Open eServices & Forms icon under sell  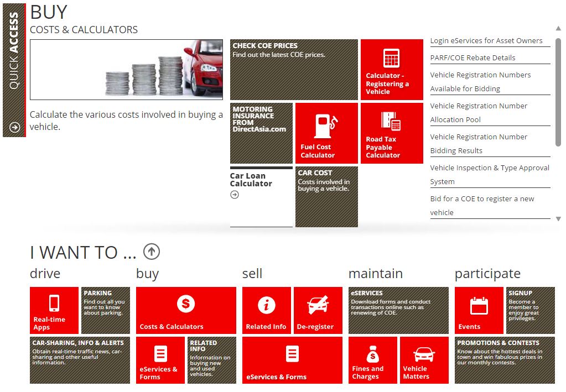point(292,354)
